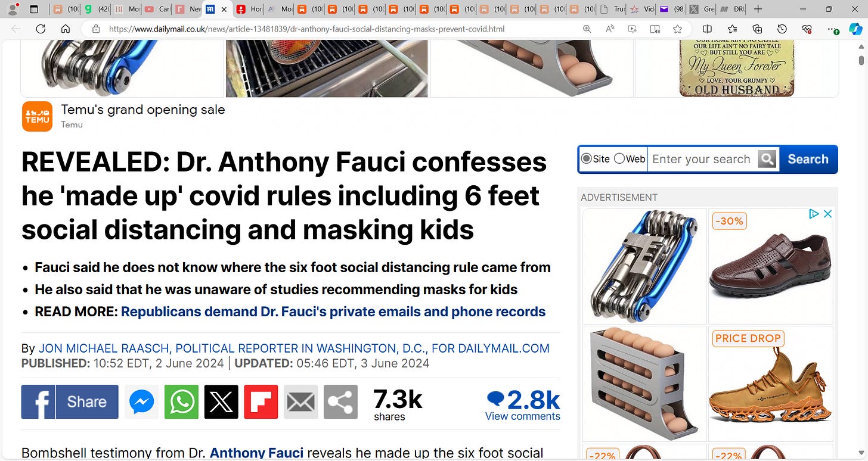Share article on Flipboard icon
The image size is (868, 461).
261,402
